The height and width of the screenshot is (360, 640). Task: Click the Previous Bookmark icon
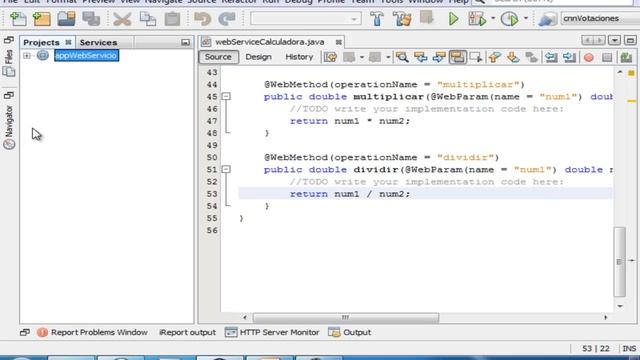(494, 57)
